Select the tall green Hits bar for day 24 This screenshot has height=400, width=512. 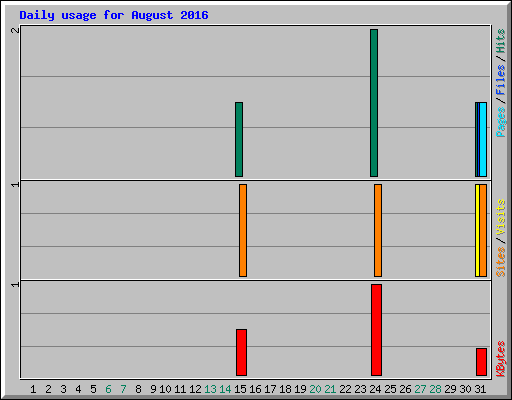pyautogui.click(x=374, y=103)
